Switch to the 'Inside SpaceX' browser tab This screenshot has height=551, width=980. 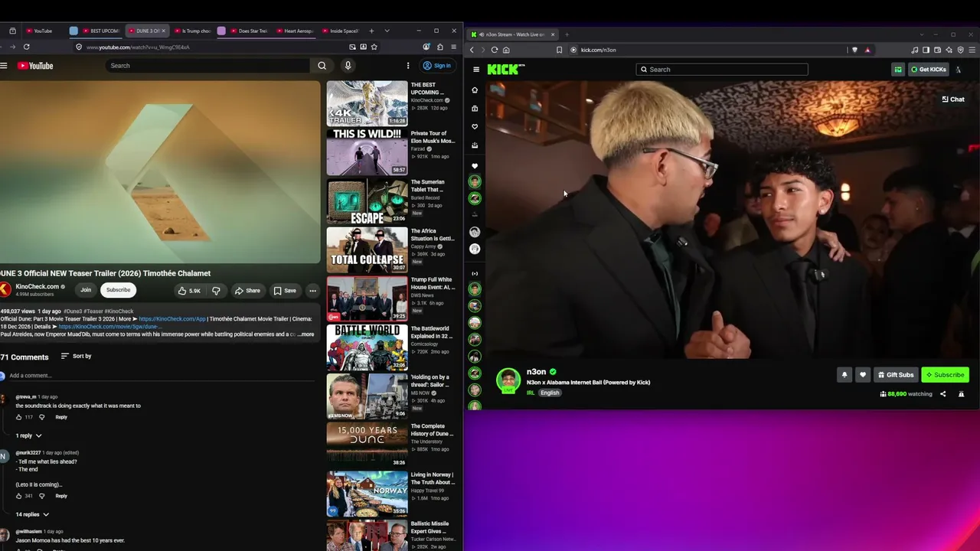(342, 31)
